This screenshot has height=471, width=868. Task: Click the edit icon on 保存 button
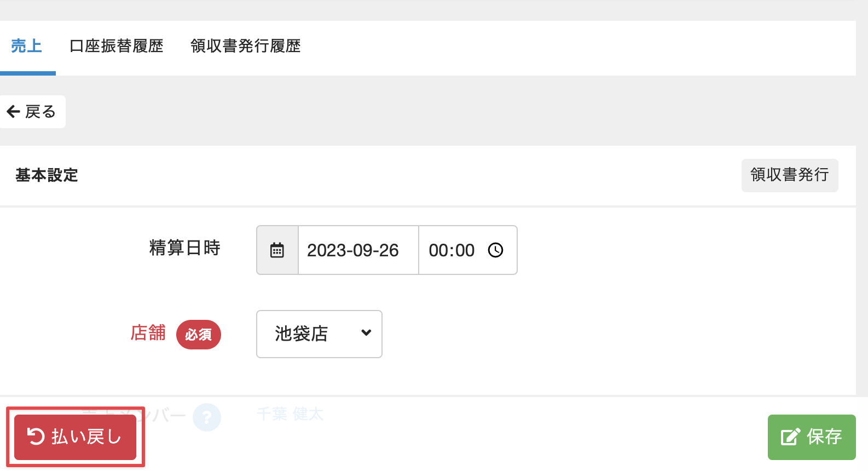[790, 437]
